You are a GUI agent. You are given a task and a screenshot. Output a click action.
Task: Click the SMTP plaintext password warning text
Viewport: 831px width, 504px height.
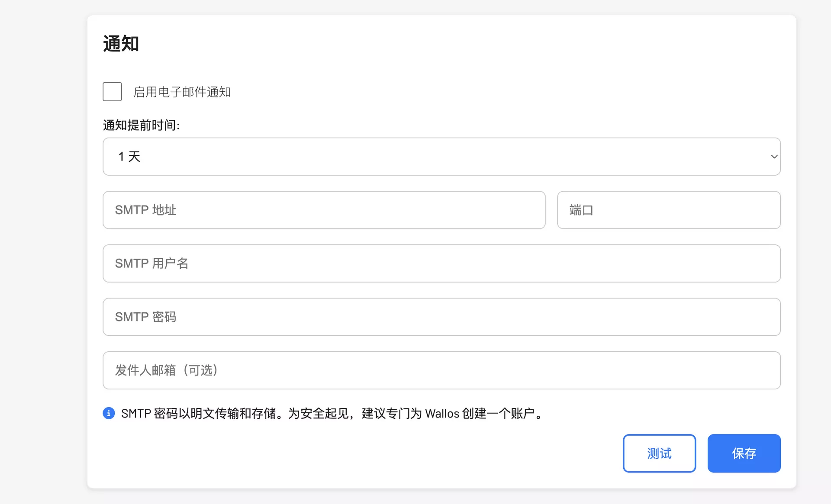[x=201, y=414]
